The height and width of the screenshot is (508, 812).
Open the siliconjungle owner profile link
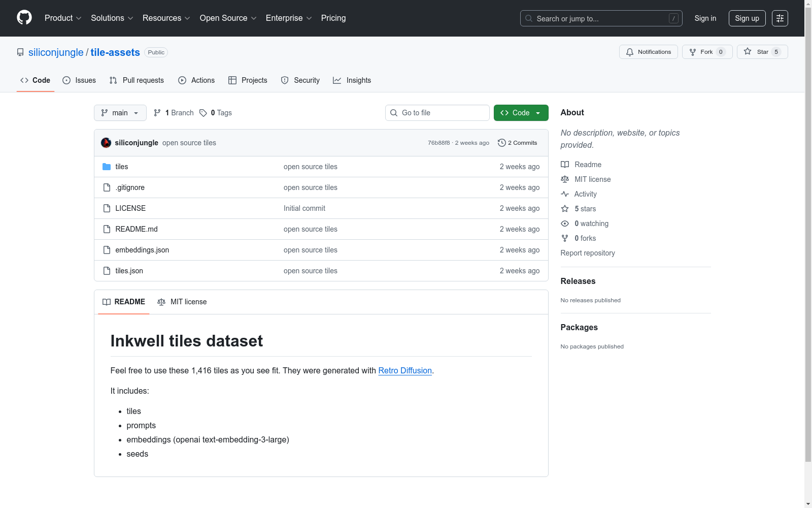[56, 52]
